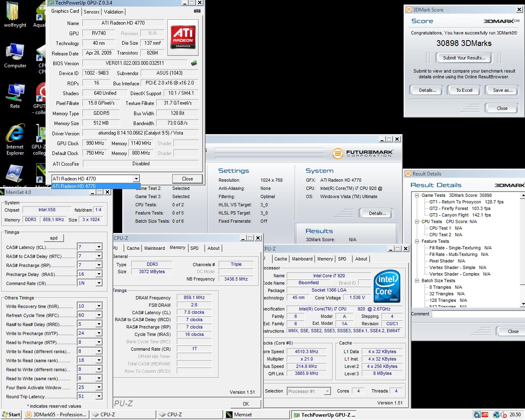Switch to 3DMark05 taskbar item
The height and width of the screenshot is (420, 525).
pos(56,414)
